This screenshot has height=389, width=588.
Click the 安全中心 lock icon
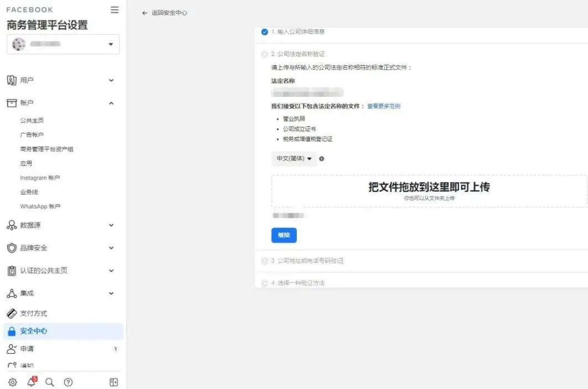click(x=12, y=332)
